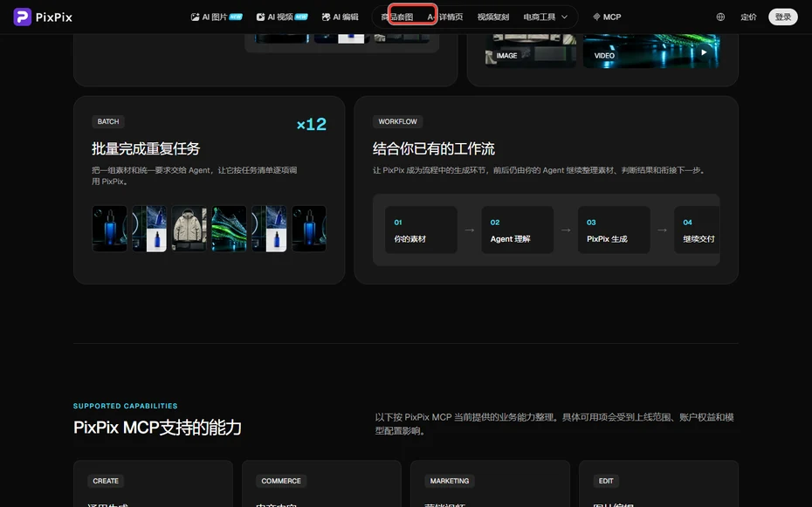
Task: Click the ×12 counter text
Action: click(x=311, y=124)
